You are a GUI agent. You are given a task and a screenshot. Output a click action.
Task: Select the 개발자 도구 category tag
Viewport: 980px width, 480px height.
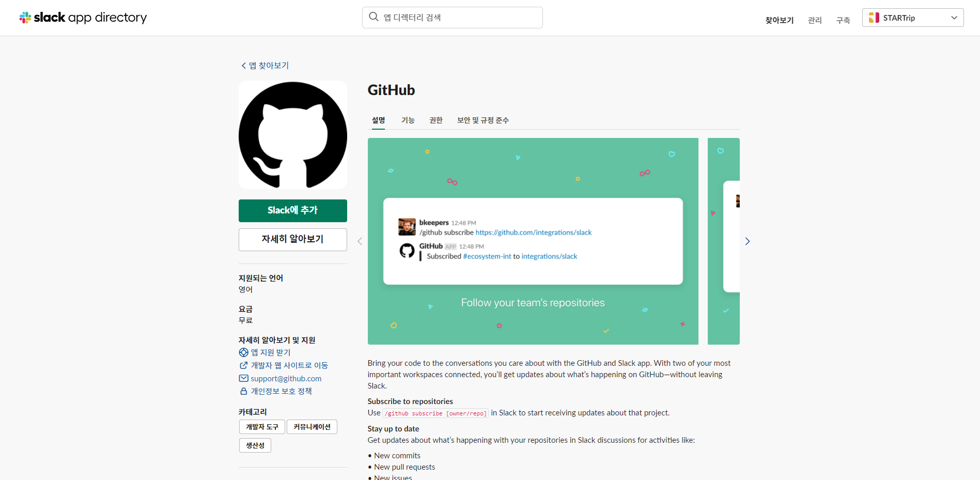click(x=262, y=427)
